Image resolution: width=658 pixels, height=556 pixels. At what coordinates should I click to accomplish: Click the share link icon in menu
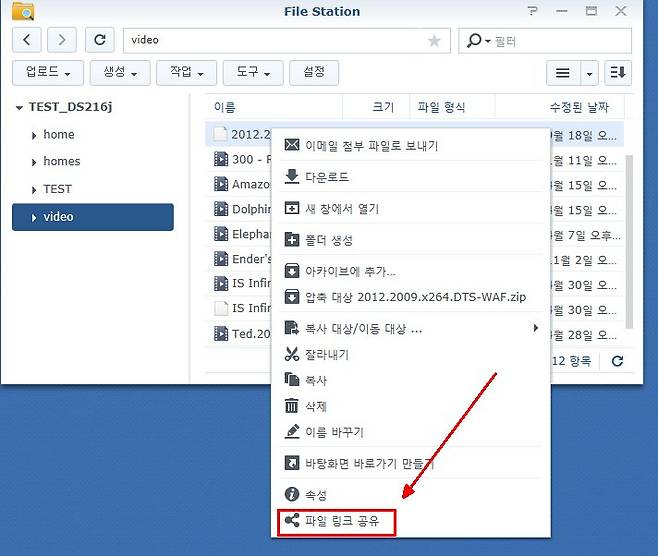click(292, 521)
